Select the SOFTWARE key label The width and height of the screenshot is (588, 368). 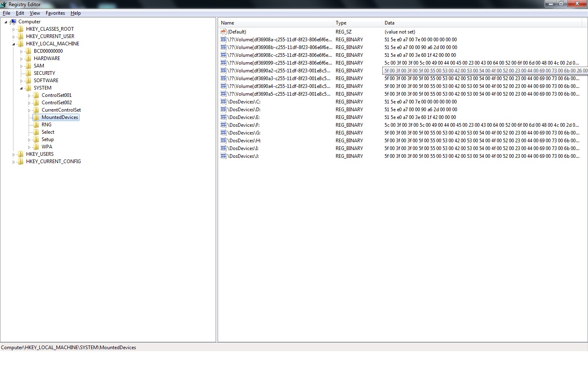point(46,81)
